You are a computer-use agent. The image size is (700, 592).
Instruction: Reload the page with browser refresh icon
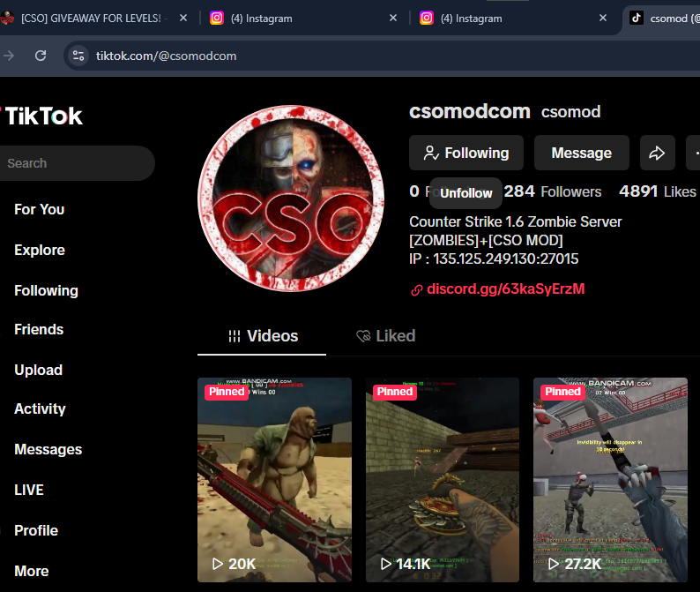tap(41, 56)
